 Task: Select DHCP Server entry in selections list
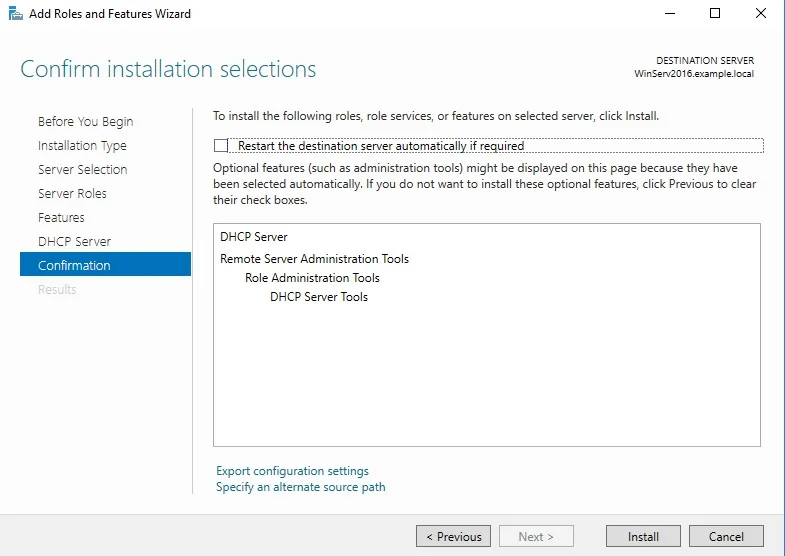pyautogui.click(x=253, y=237)
